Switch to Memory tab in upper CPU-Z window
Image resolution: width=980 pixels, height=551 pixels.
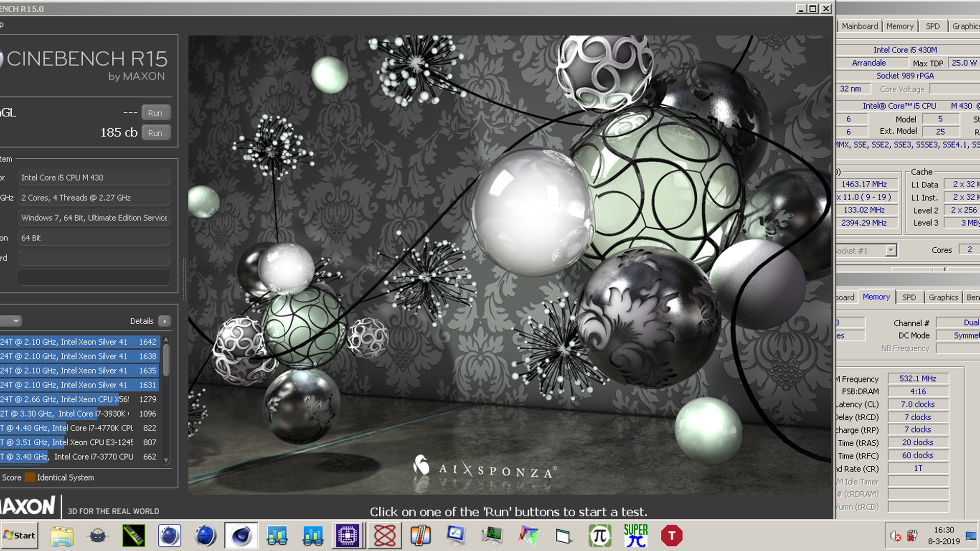tap(900, 26)
